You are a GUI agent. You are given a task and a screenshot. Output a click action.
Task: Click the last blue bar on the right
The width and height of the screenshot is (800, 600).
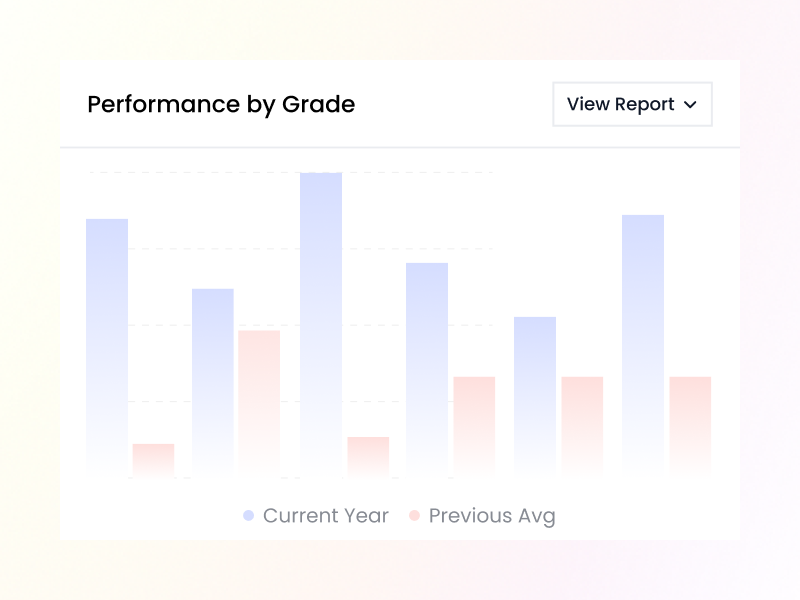(643, 343)
